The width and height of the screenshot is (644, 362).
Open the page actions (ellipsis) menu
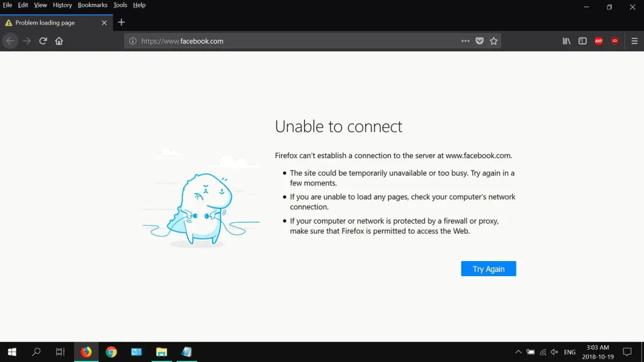click(465, 40)
